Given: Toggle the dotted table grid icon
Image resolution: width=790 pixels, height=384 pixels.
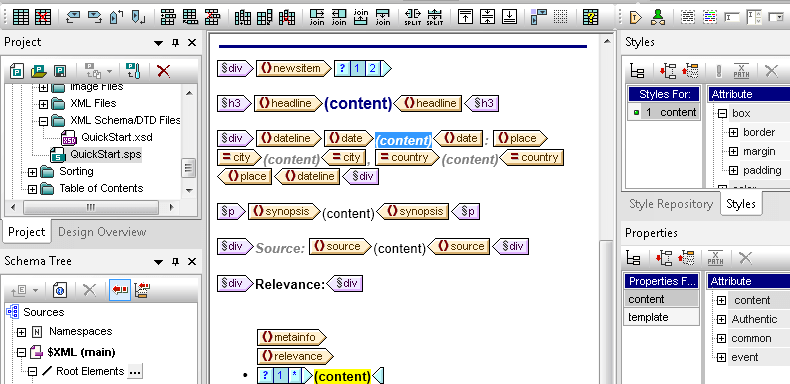Looking at the screenshot, I should pos(560,17).
